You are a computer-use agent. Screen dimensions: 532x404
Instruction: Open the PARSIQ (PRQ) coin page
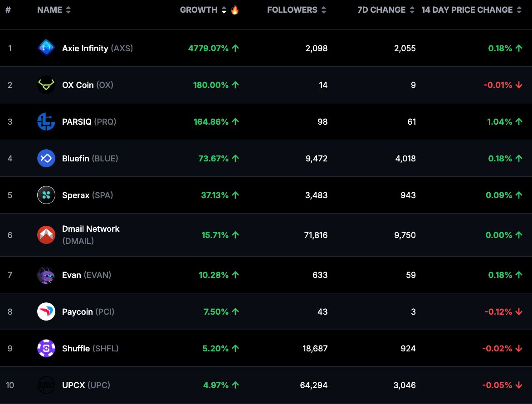coord(89,122)
